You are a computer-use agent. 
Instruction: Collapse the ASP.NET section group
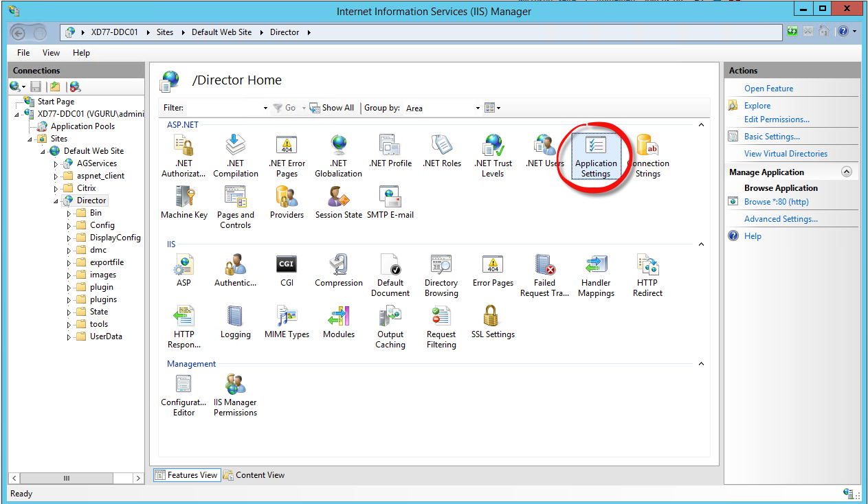click(x=701, y=125)
